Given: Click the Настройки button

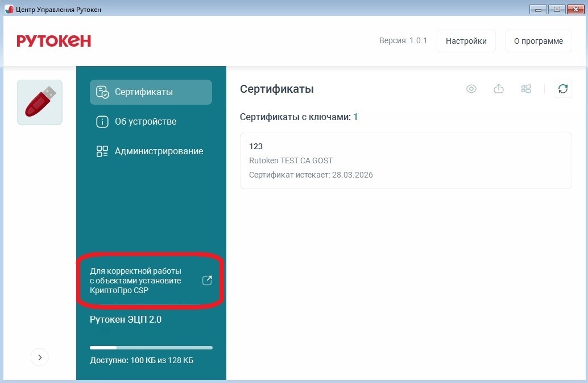Looking at the screenshot, I should pyautogui.click(x=466, y=41).
